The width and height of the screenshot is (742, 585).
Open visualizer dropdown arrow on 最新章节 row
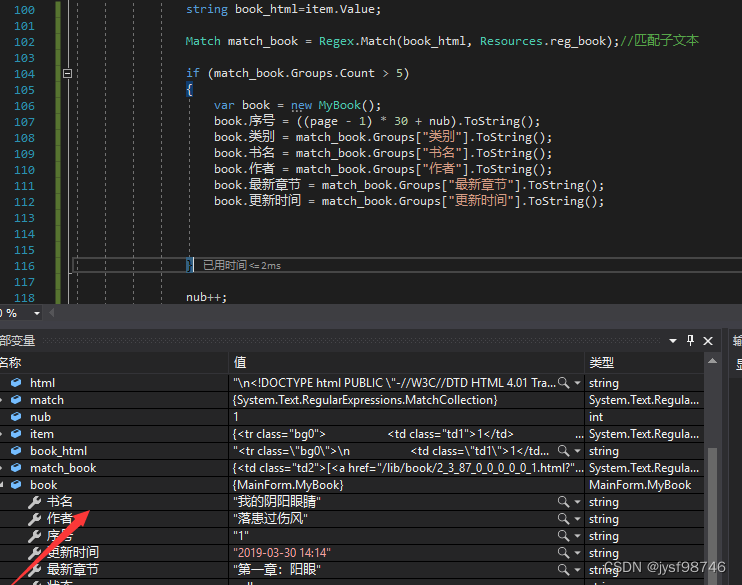(577, 570)
